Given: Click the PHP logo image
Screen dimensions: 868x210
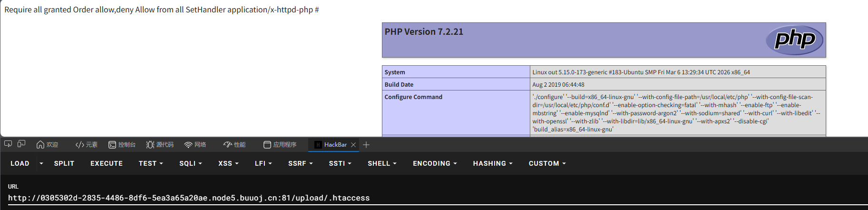Looking at the screenshot, I should point(794,40).
